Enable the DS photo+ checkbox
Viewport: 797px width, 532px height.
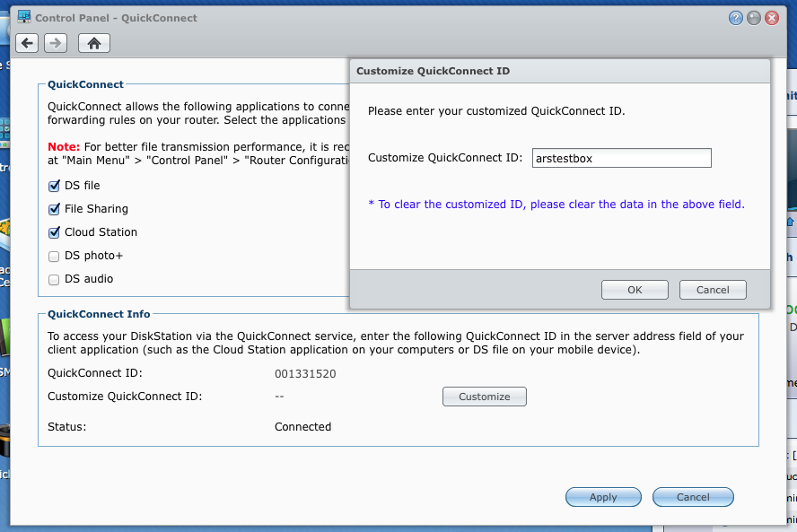[x=54, y=256]
